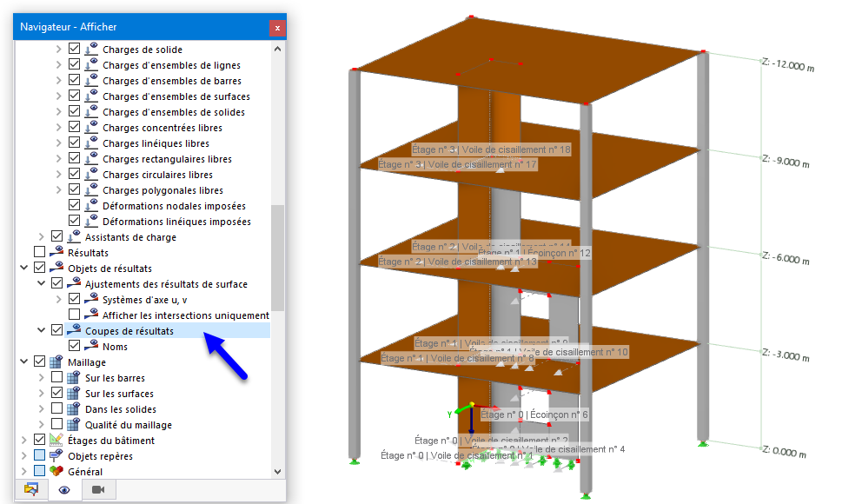Click the Étages du bâtiment icon

(x=56, y=440)
